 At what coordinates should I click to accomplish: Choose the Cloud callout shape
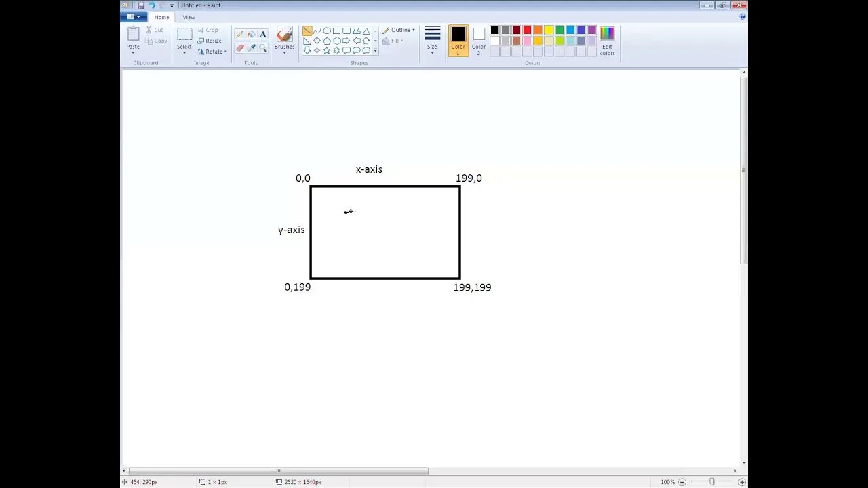point(366,50)
